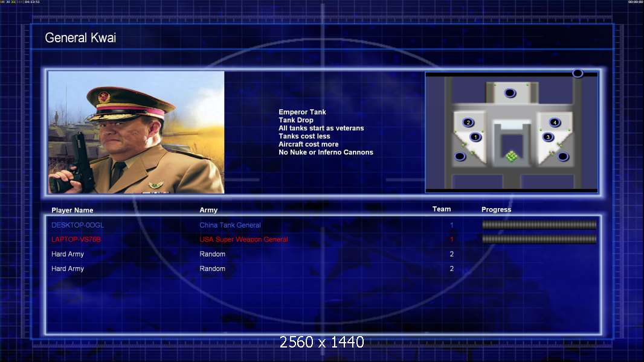Click start position 3 on the minimap

(548, 137)
